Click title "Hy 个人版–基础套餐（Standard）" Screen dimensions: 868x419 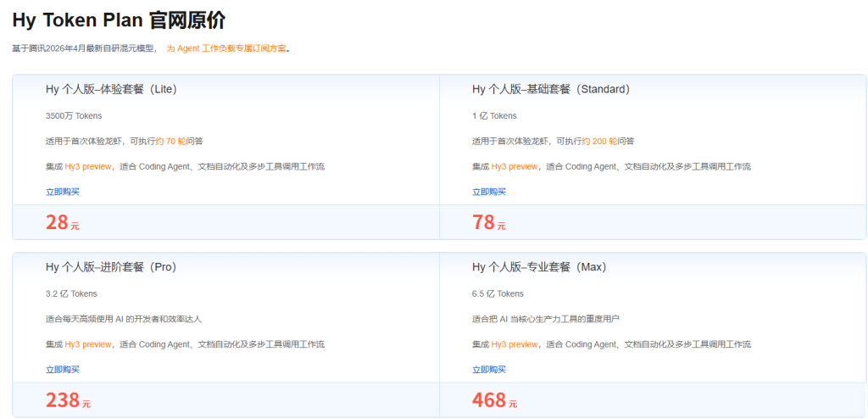[x=551, y=89]
